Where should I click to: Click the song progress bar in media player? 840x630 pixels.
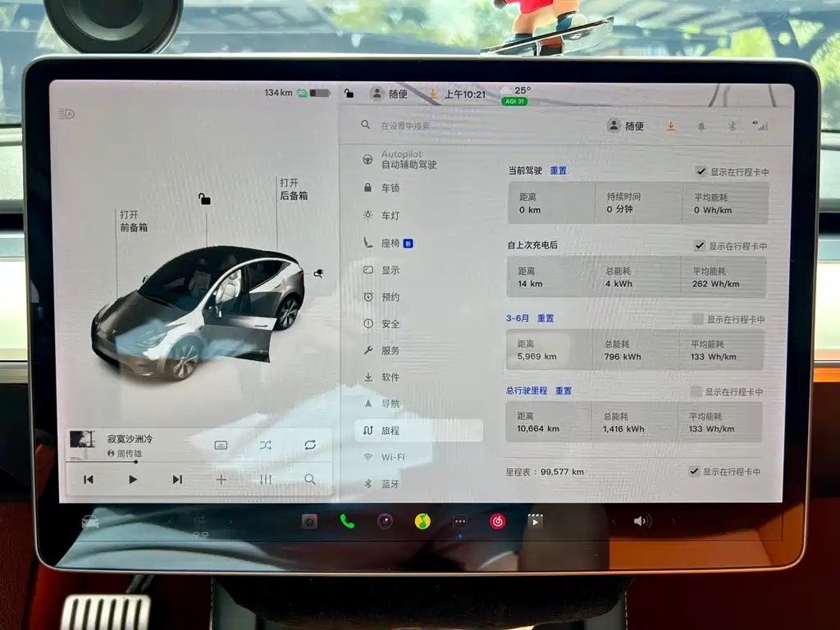[199, 461]
